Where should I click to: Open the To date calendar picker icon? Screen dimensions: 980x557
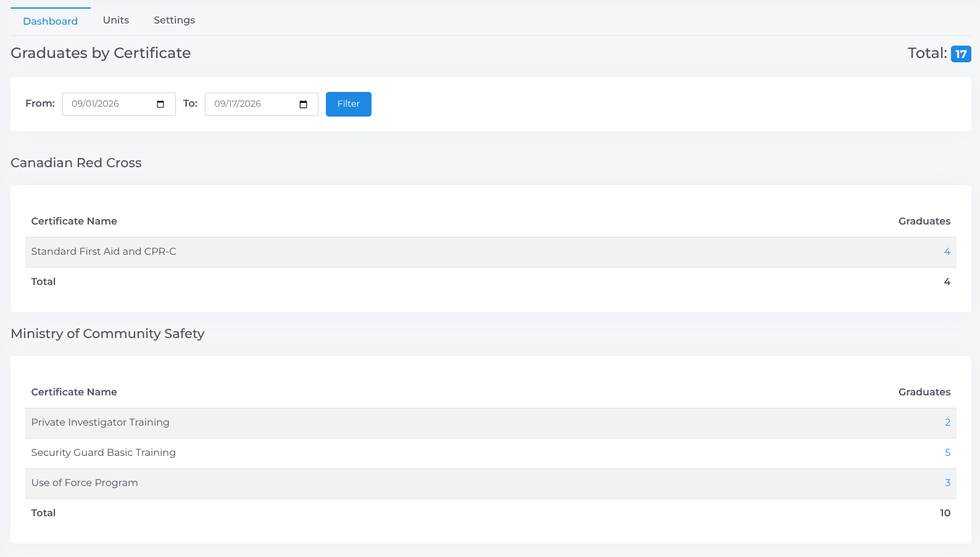coord(303,104)
